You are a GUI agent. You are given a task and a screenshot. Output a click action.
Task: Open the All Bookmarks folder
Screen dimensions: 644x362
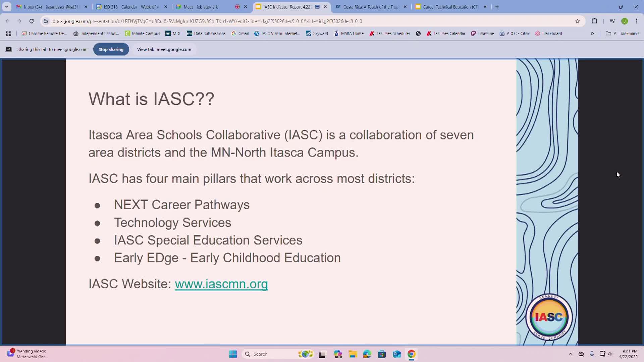(623, 34)
